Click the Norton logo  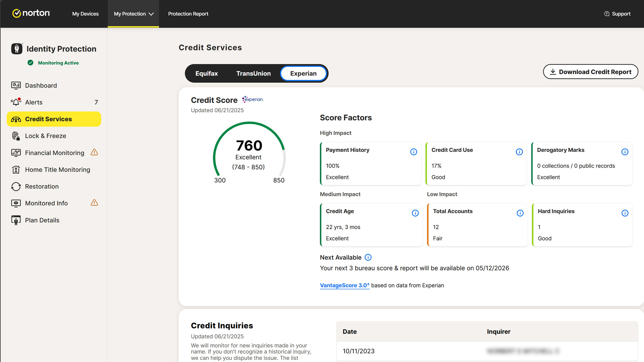(31, 14)
